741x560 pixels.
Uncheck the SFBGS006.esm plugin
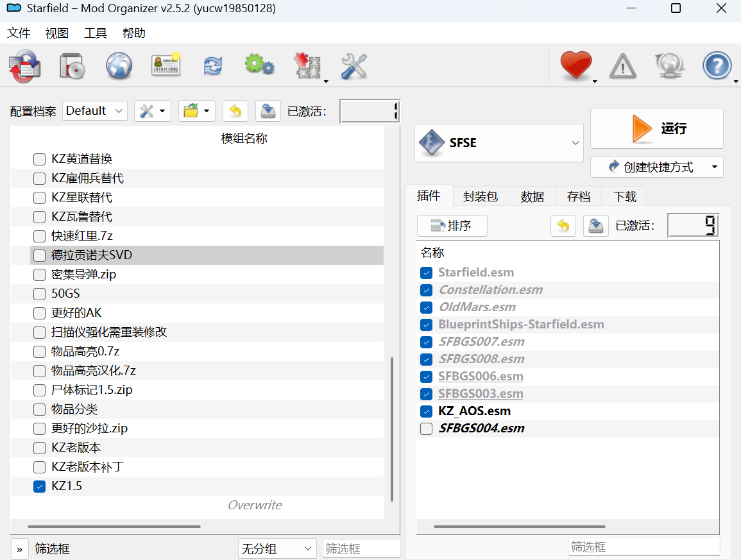[426, 377]
